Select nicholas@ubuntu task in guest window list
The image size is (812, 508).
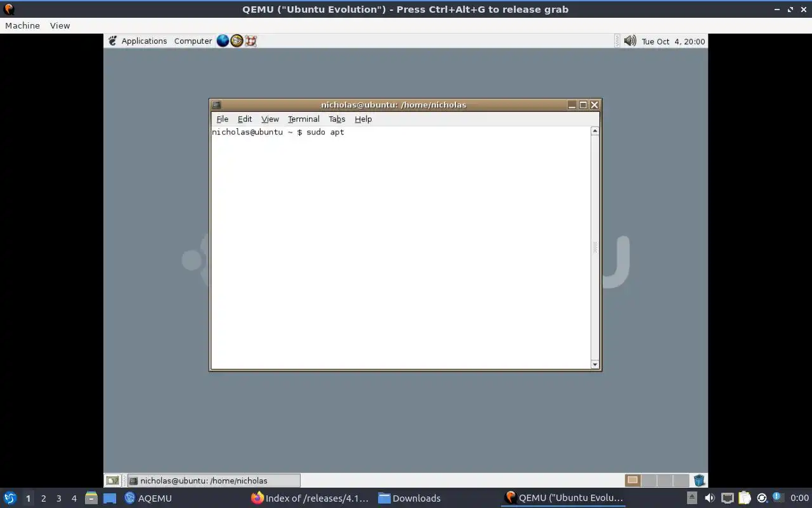tap(213, 481)
